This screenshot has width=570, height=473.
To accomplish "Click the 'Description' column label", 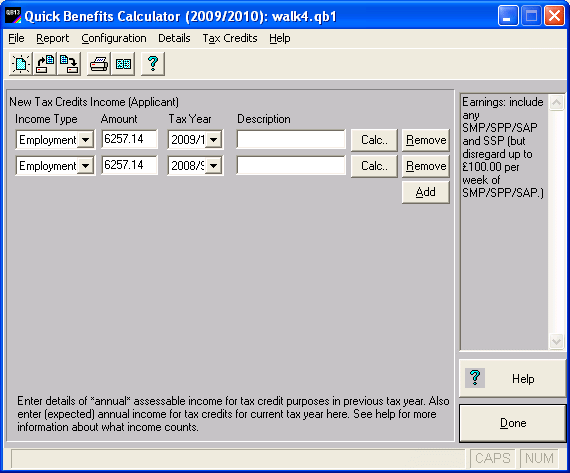I will [x=264, y=119].
